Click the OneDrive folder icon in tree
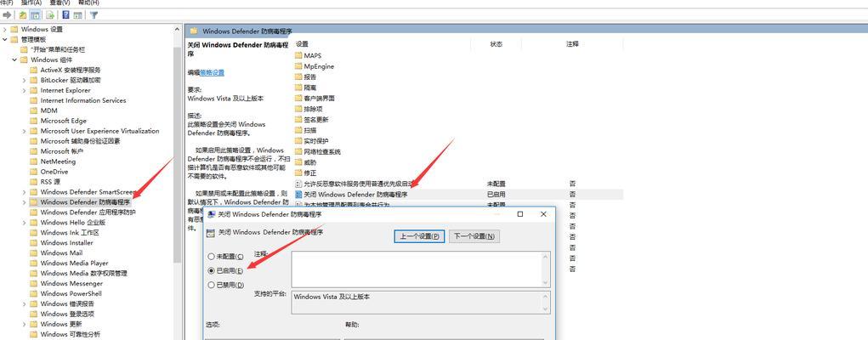Viewport: 868px width, 340px height. click(33, 172)
